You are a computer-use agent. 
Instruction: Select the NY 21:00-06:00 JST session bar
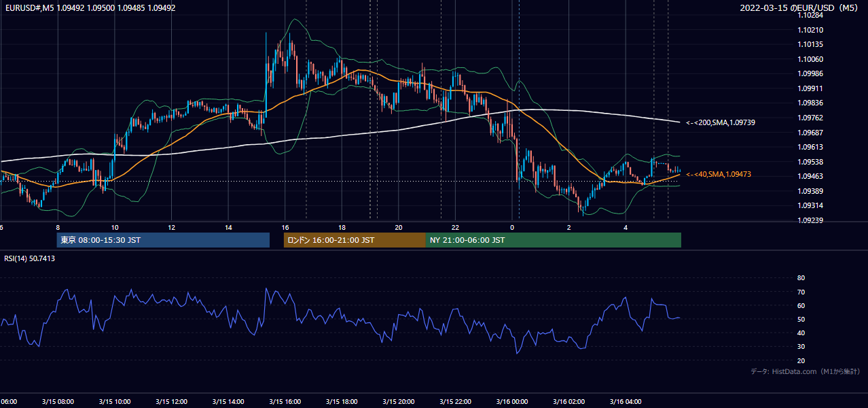pos(554,240)
